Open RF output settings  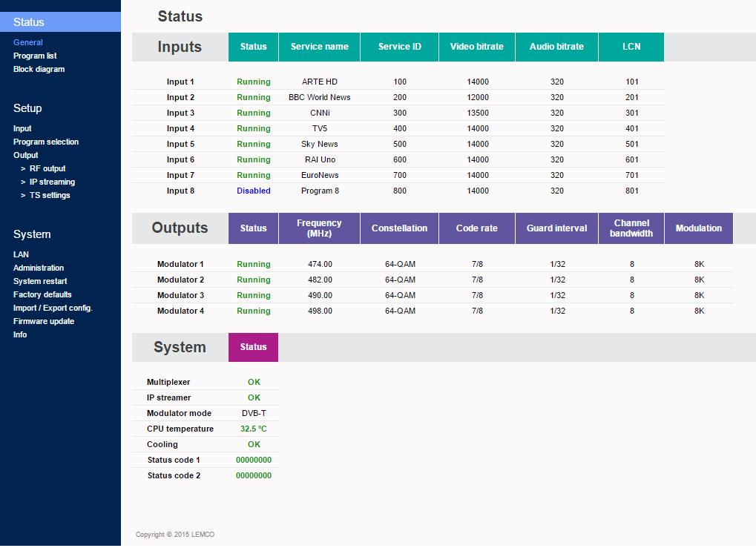click(47, 168)
